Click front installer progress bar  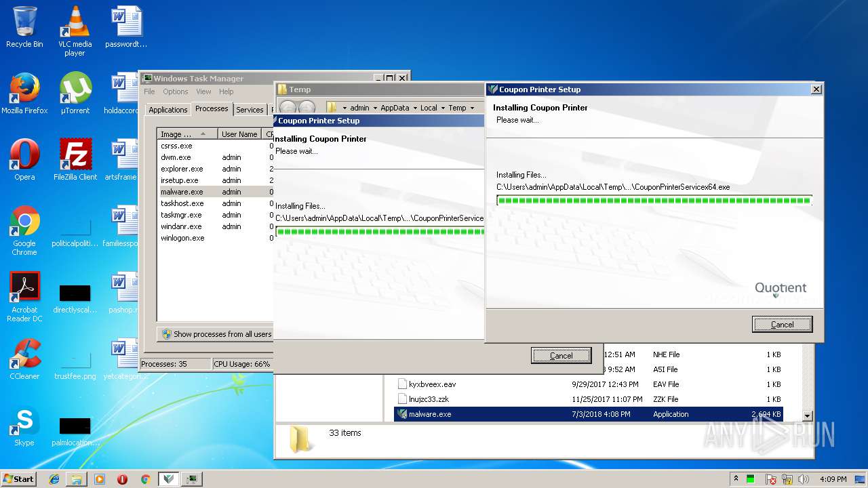[654, 201]
